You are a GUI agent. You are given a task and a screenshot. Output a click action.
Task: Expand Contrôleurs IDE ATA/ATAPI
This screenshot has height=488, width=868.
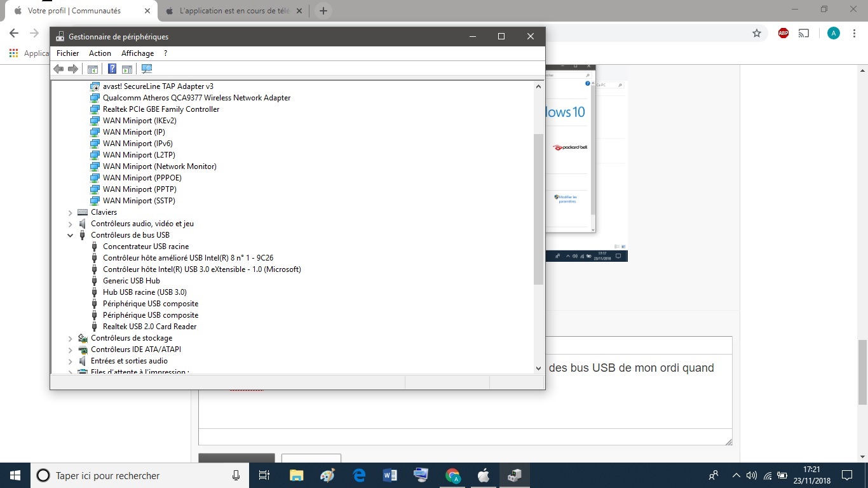coord(71,349)
